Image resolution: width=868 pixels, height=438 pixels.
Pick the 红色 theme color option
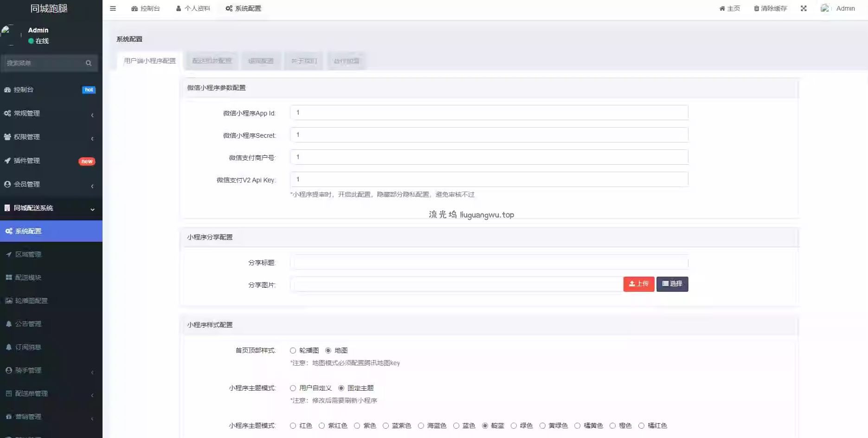point(293,426)
